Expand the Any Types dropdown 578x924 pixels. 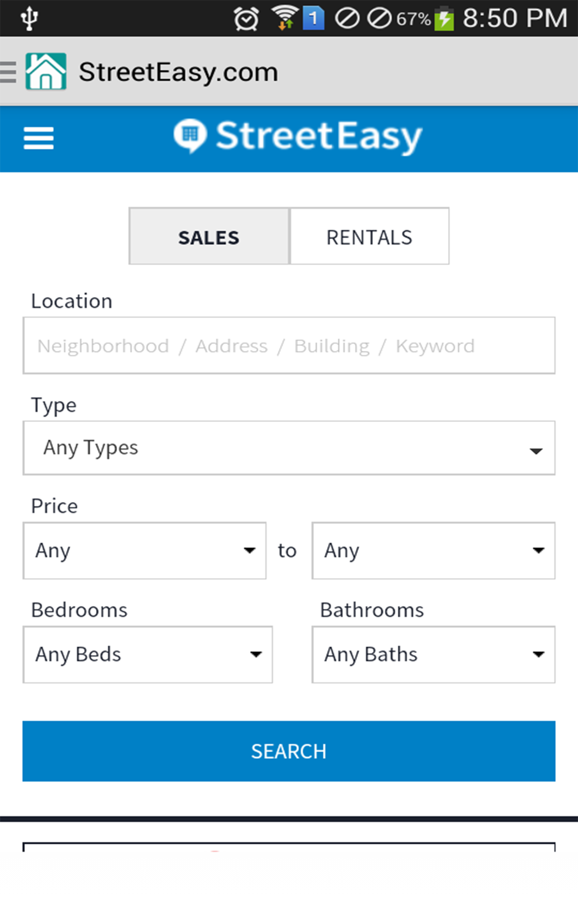click(x=289, y=448)
